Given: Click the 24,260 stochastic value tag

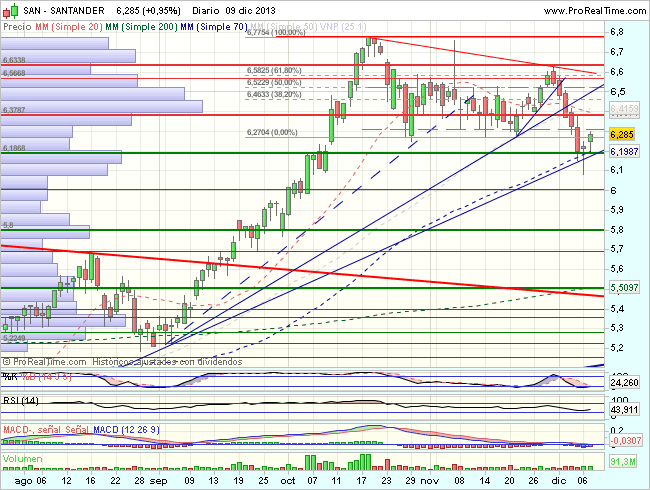Looking at the screenshot, I should pyautogui.click(x=624, y=383).
